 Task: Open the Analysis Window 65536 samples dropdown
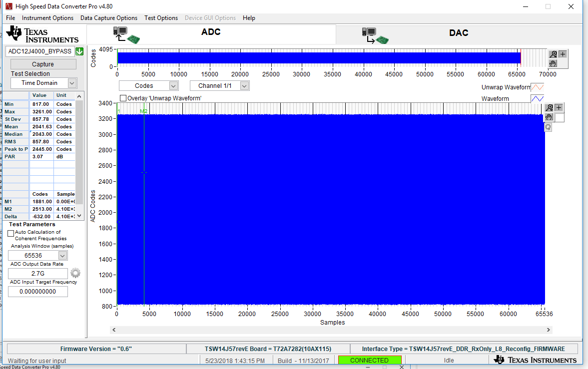point(62,256)
